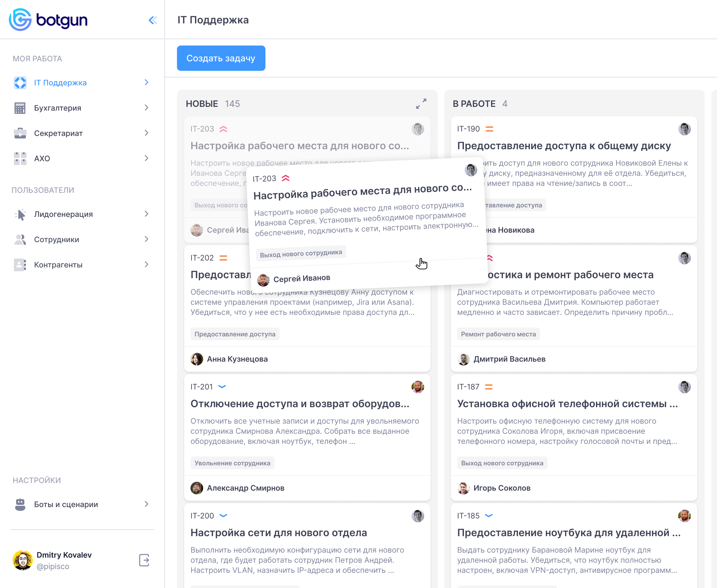Click assignee avatar on IT-190 card

684,129
